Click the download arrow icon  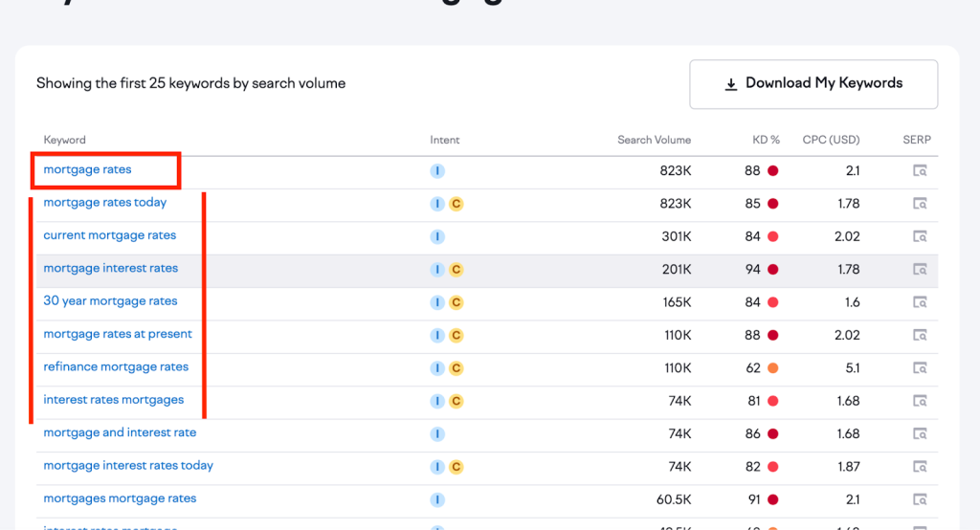pyautogui.click(x=731, y=84)
